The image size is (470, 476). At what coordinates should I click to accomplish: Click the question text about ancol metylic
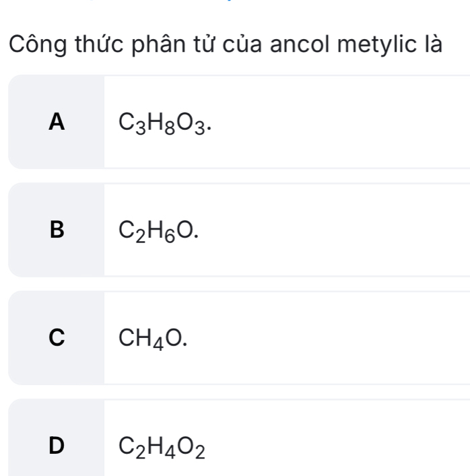tap(225, 46)
